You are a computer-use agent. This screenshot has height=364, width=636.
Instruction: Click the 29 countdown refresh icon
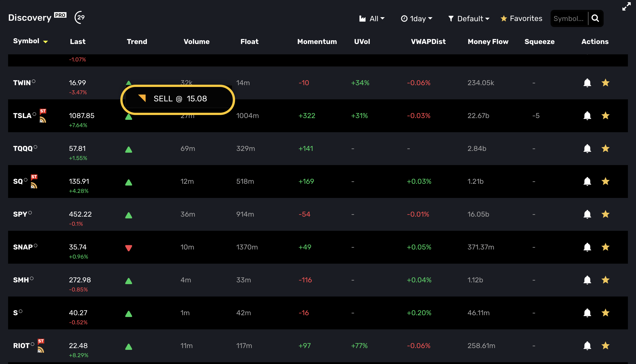(x=80, y=17)
